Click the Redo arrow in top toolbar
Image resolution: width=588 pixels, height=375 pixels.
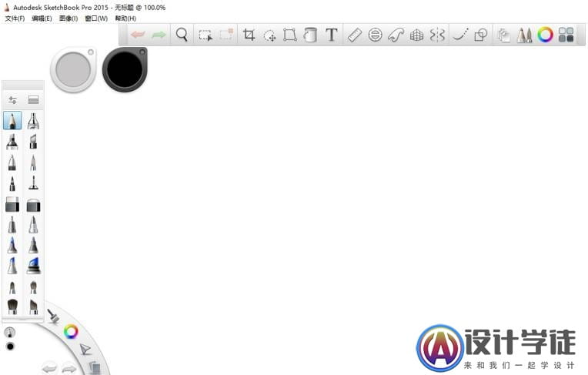tap(159, 35)
